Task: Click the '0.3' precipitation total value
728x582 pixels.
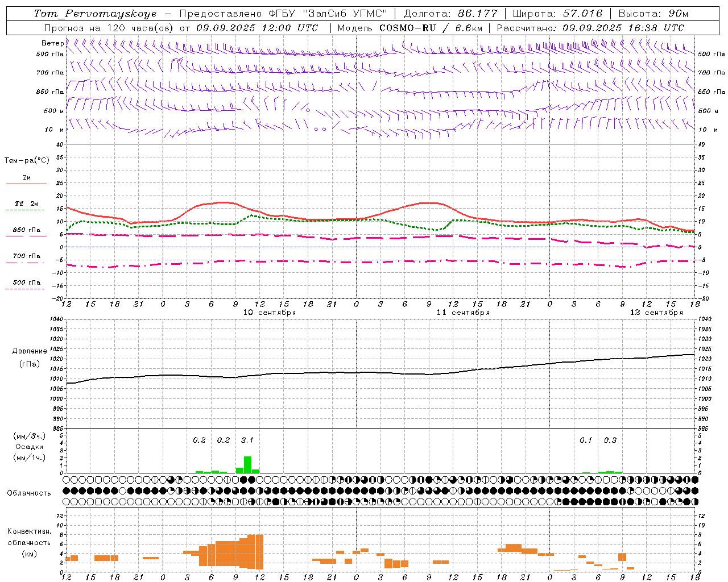Action: (610, 440)
